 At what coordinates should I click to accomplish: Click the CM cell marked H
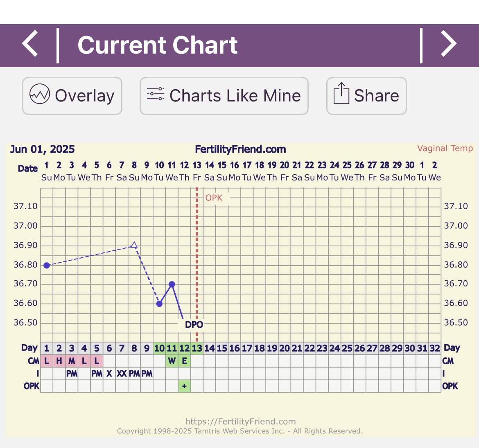59,361
